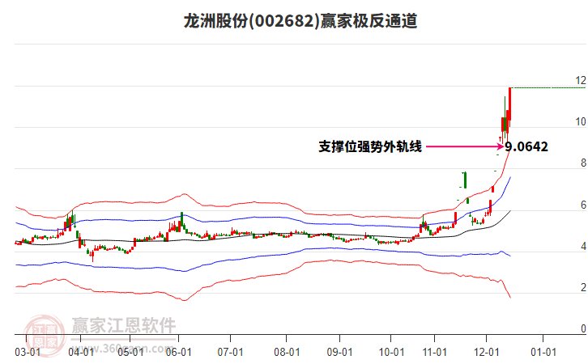Click the price axis value 2
This screenshot has height=364, width=588.
(x=583, y=288)
